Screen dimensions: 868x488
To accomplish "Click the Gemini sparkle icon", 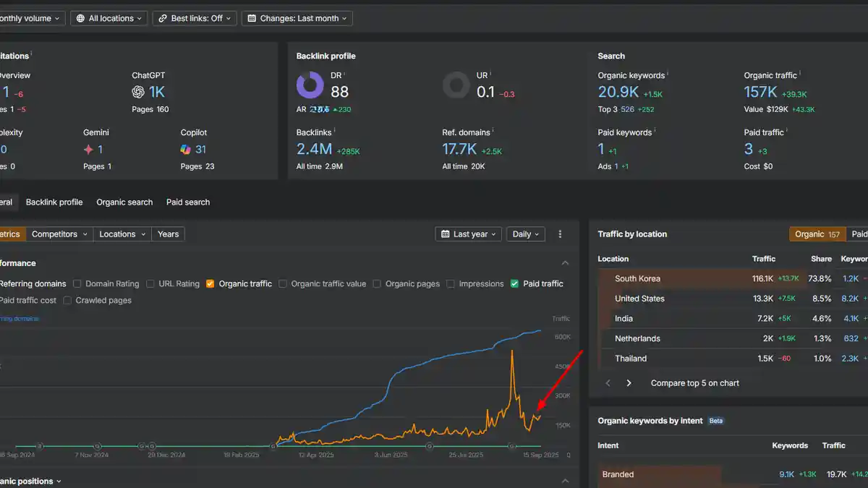I will tap(88, 150).
